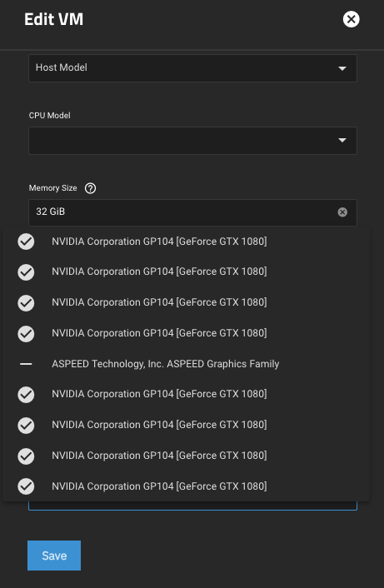Click the bottommost GTX 1080 checkmark icon
The image size is (384, 588).
[x=26, y=486]
